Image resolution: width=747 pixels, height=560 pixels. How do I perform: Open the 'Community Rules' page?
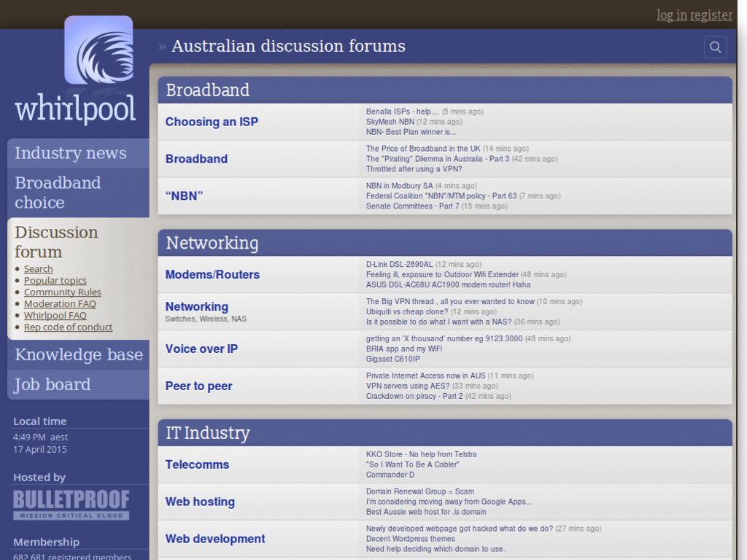tap(62, 292)
